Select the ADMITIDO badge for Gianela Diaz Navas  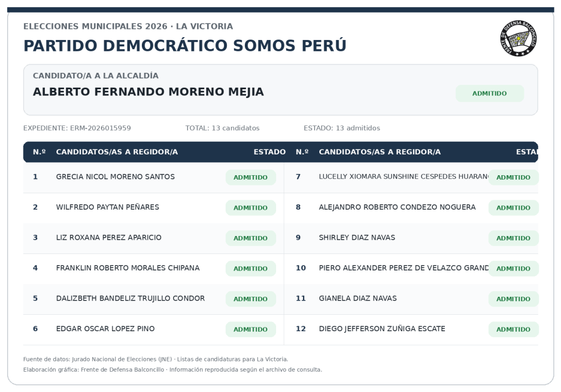(513, 299)
